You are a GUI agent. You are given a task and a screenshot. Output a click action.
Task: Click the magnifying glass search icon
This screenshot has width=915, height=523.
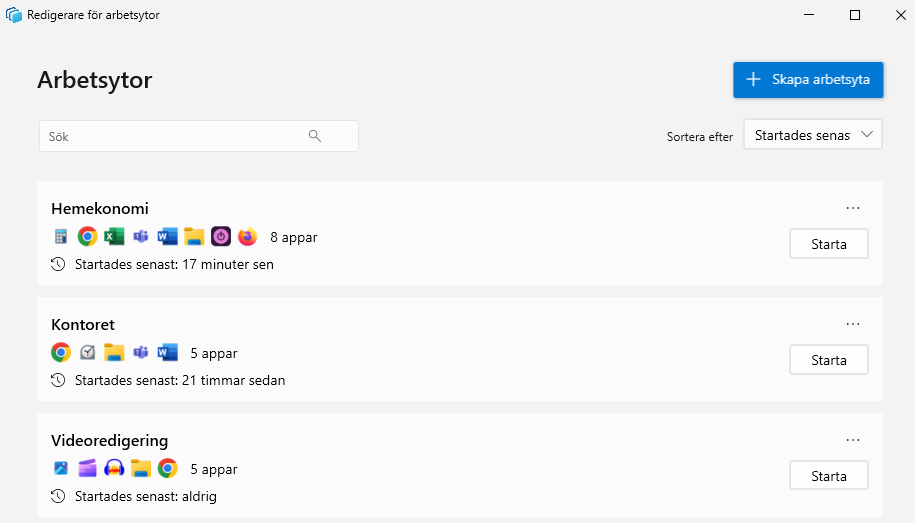(x=315, y=137)
